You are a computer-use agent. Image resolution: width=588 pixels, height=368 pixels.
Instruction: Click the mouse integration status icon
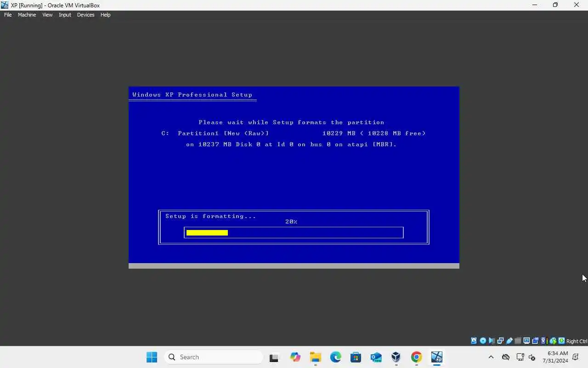(x=553, y=341)
